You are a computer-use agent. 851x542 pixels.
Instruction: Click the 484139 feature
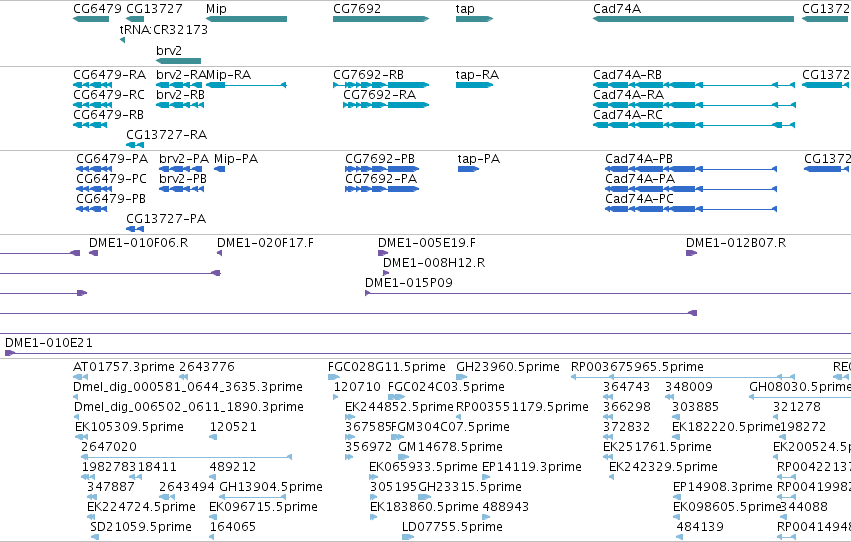pyautogui.click(x=679, y=537)
